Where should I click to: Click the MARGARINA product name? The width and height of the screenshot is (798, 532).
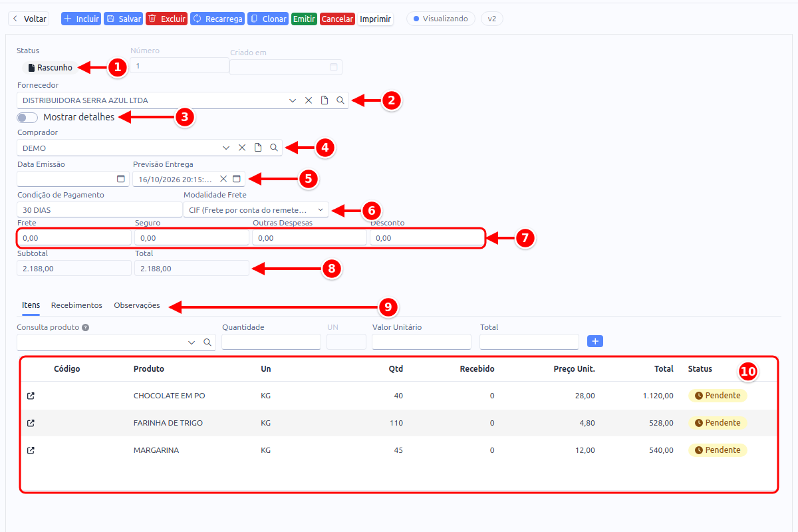(156, 450)
